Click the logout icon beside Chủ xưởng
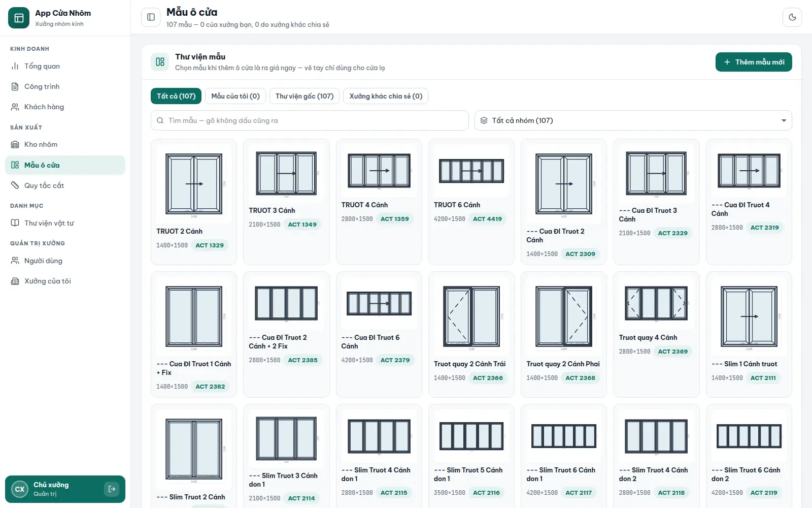 (x=112, y=489)
